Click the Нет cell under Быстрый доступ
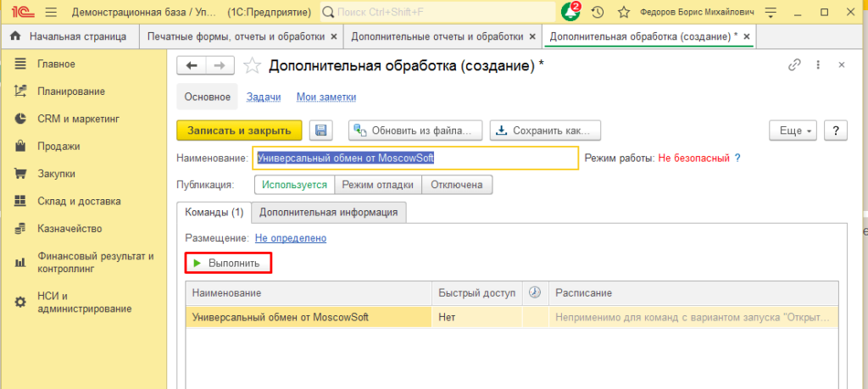The image size is (868, 389). pyautogui.click(x=476, y=318)
